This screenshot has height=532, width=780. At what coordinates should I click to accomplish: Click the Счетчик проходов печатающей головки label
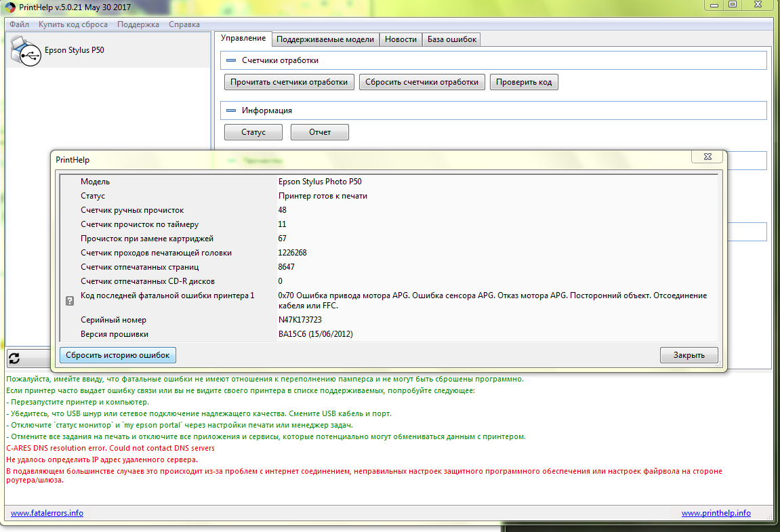coord(156,253)
